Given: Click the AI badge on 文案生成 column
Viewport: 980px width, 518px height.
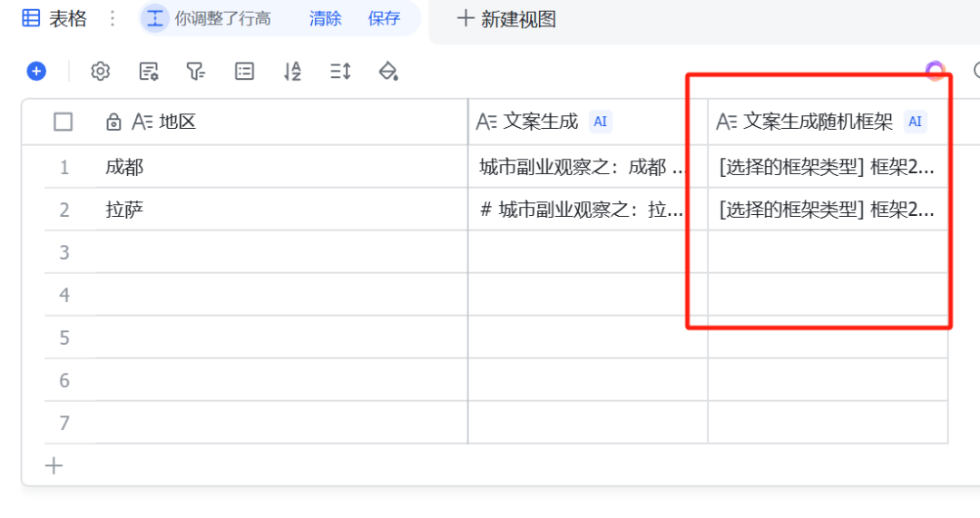Looking at the screenshot, I should (x=600, y=122).
